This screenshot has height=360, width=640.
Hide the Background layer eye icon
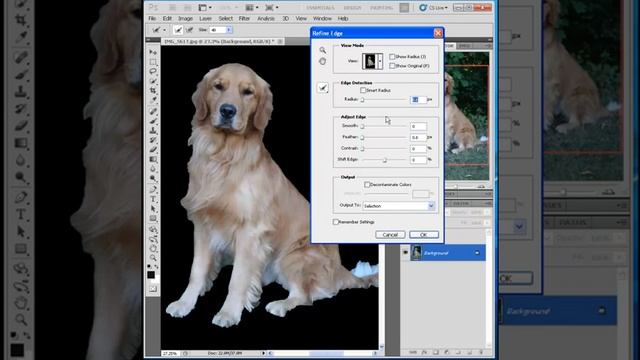(405, 253)
